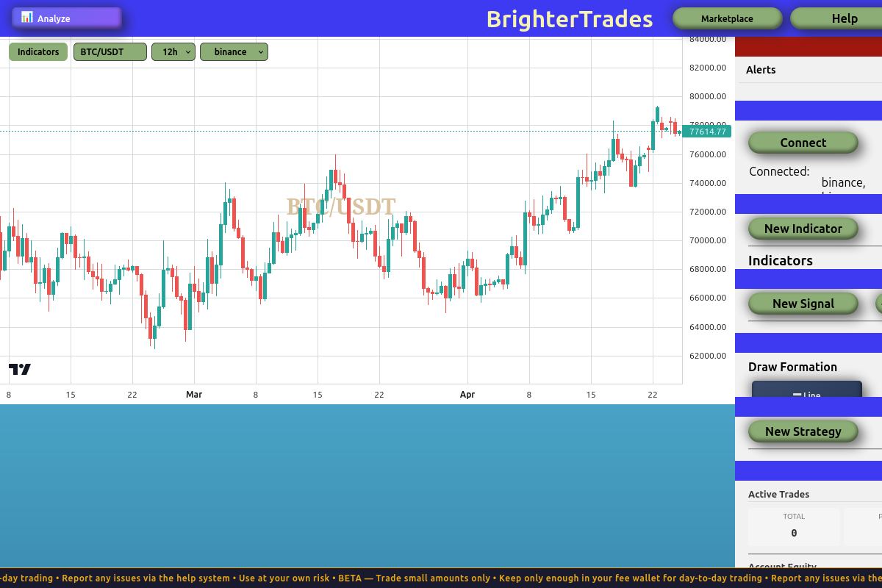
Task: Create a New Signal
Action: click(803, 304)
